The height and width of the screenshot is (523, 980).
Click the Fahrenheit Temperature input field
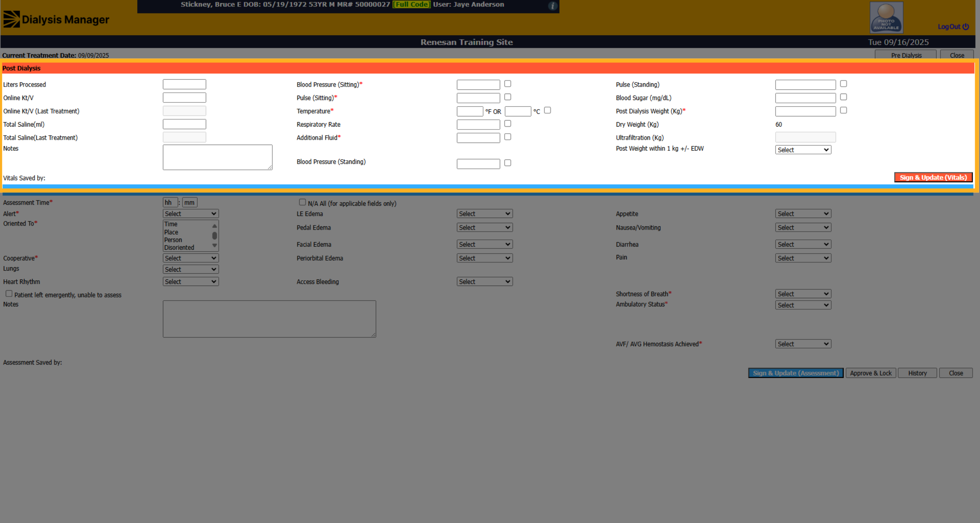pyautogui.click(x=470, y=111)
